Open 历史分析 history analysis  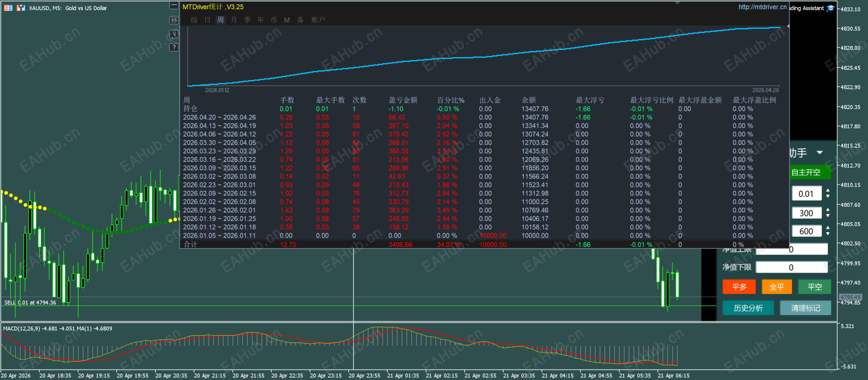pyautogui.click(x=748, y=308)
